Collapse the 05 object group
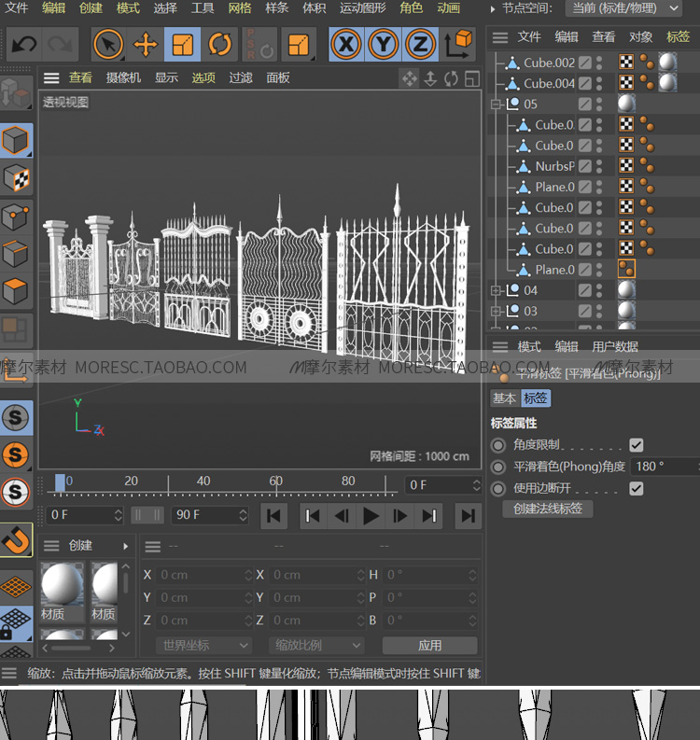 click(497, 105)
